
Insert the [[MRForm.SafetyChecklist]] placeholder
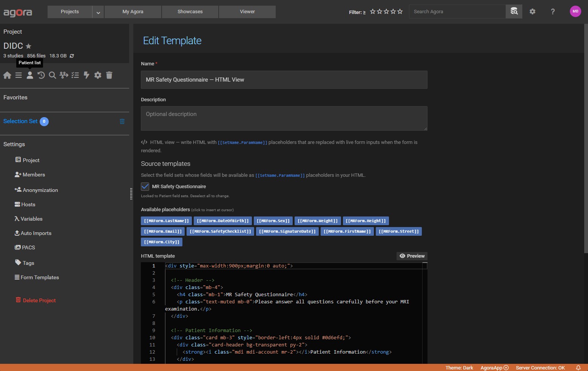point(220,232)
